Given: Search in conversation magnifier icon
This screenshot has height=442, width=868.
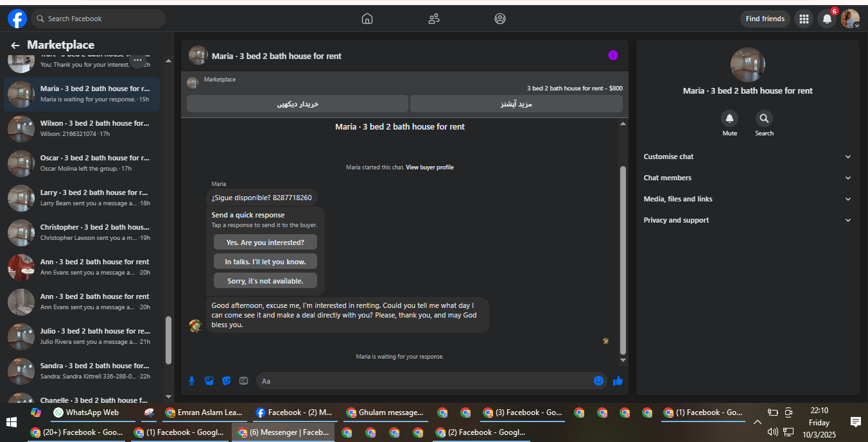Looking at the screenshot, I should tap(764, 118).
